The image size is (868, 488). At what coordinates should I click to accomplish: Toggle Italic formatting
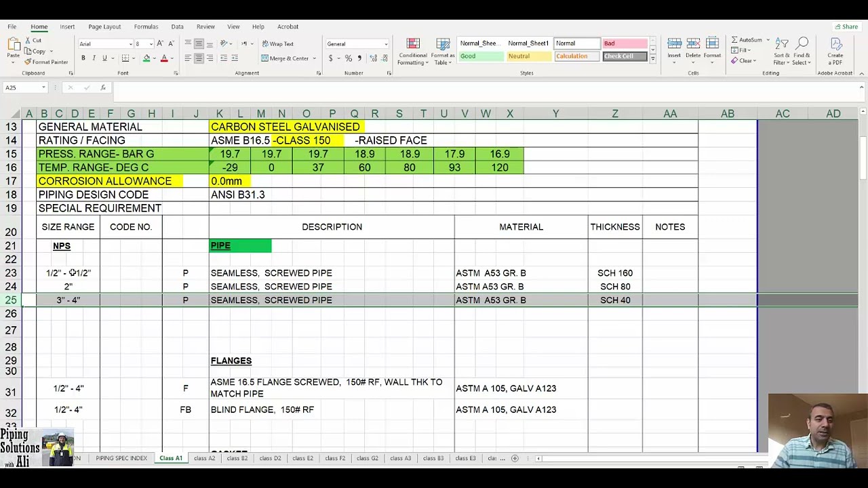(94, 58)
